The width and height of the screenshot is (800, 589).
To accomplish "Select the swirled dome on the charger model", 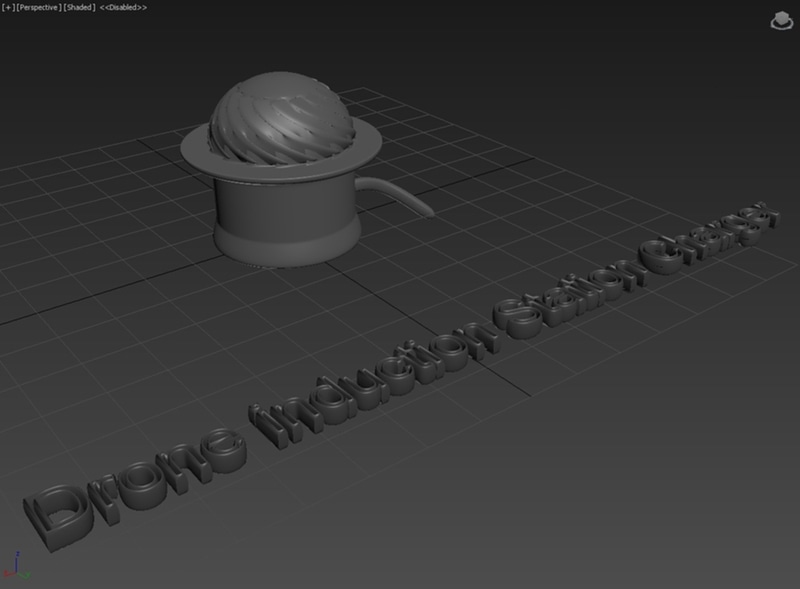I will click(x=282, y=118).
